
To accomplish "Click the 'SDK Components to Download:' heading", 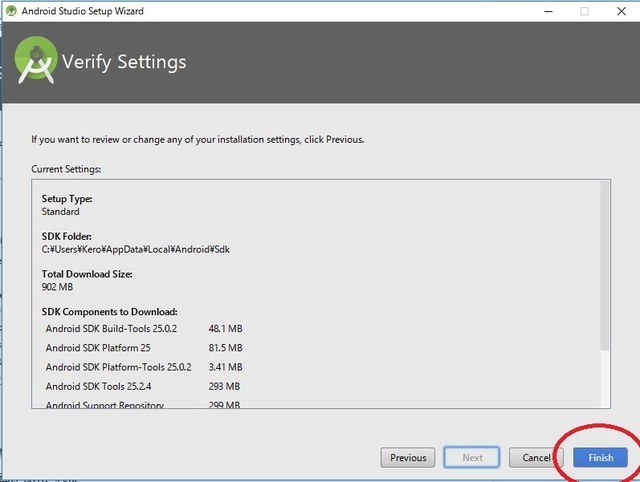I will point(109,312).
